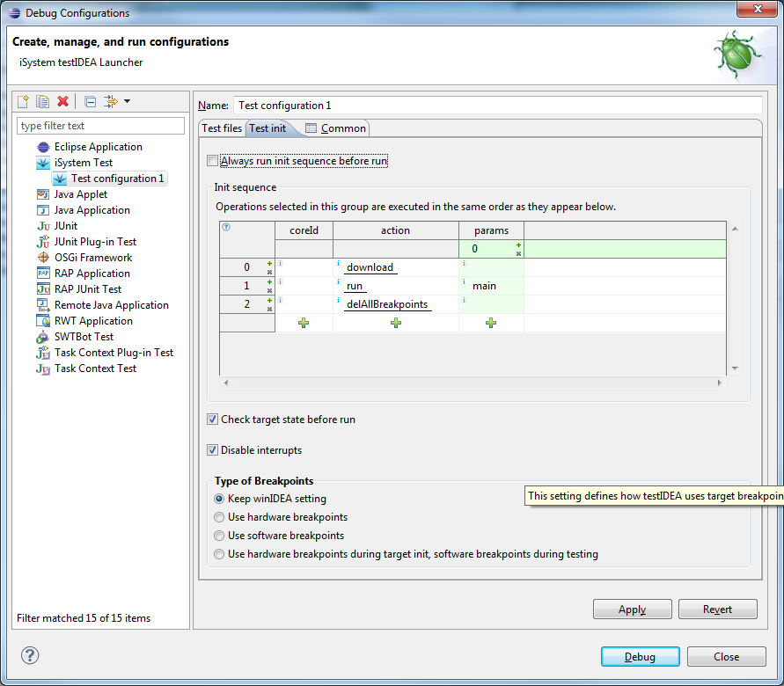
Task: Open filter options dropdown arrow
Action: (127, 101)
